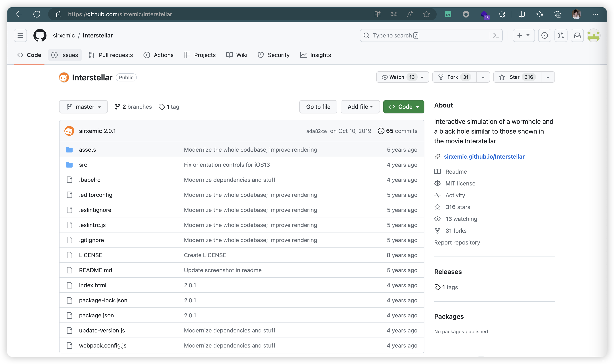Open browser apps grid icon in the address bar

point(378,14)
